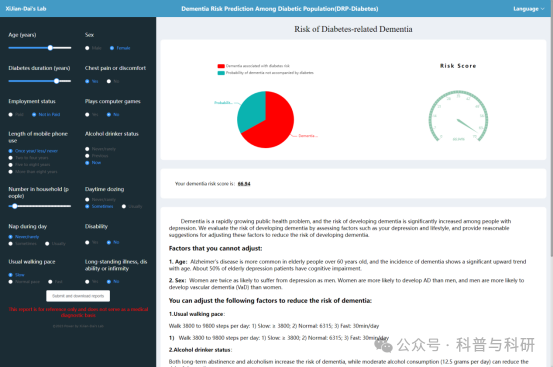Click XiJian-Dai's Lab header title

pyautogui.click(x=26, y=9)
